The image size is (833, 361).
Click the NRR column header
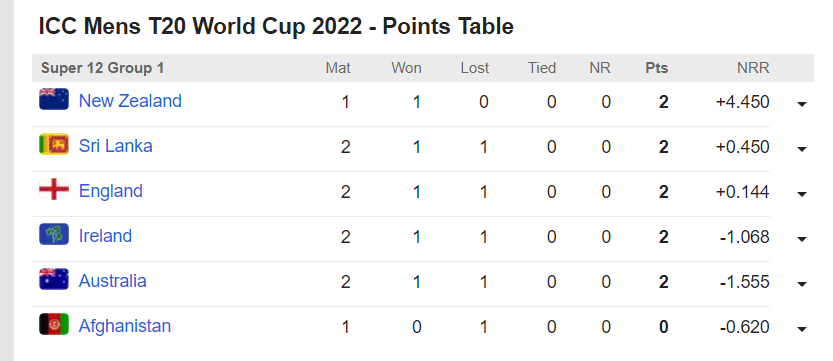point(753,68)
